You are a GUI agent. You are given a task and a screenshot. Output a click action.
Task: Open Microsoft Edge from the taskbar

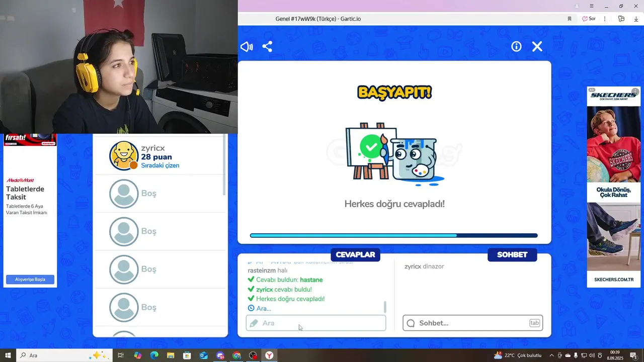(154, 355)
